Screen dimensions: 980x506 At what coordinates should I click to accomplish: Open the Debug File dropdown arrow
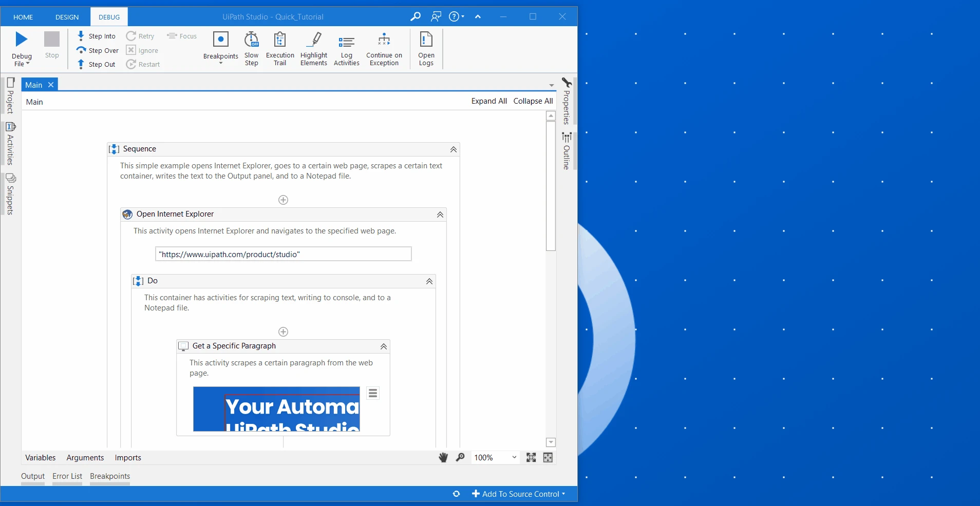tap(28, 64)
